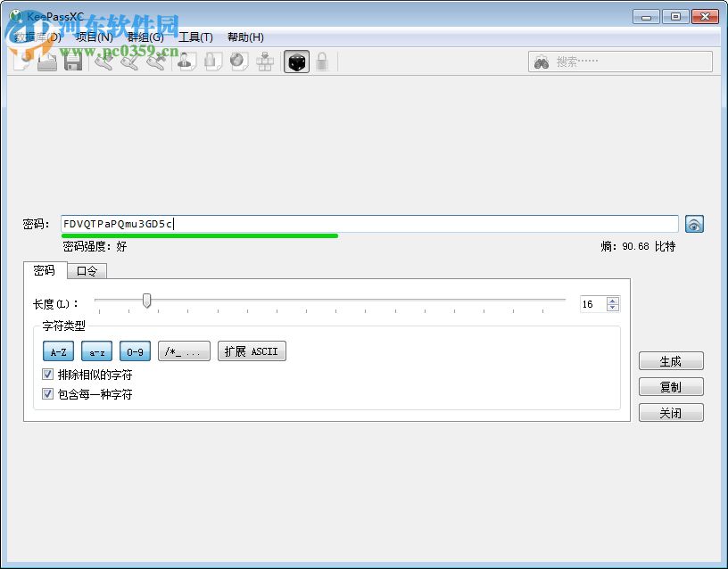Toggle the 0-9 digits button

[135, 351]
